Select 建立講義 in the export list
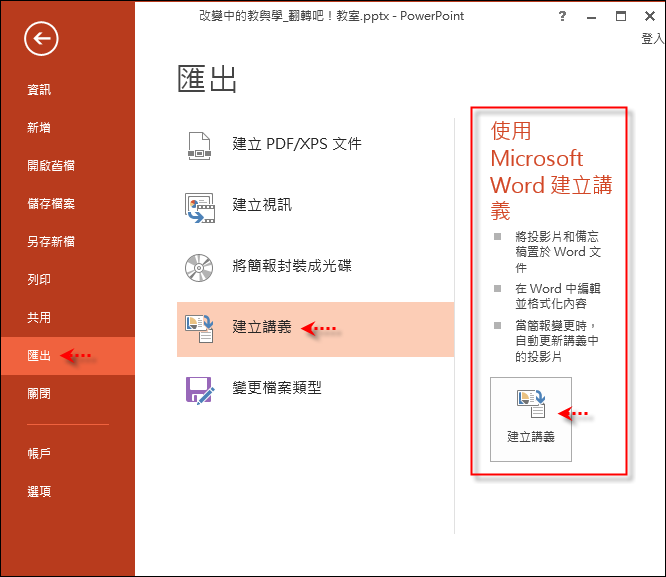 (x=315, y=329)
